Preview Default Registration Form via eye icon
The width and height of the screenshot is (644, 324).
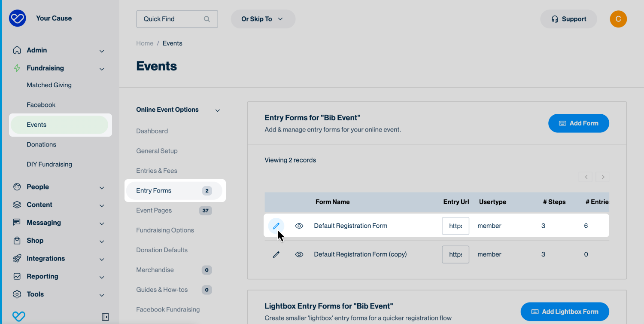299,226
